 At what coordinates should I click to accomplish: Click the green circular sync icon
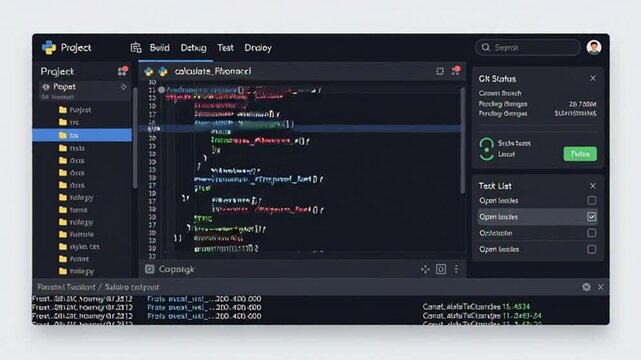click(x=486, y=149)
